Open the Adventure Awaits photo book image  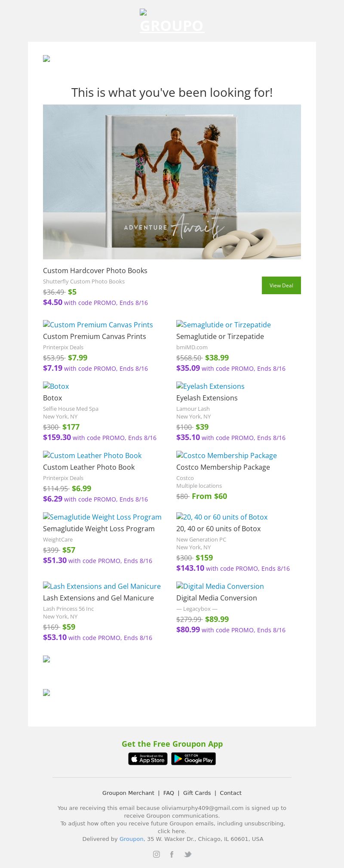pos(172,182)
